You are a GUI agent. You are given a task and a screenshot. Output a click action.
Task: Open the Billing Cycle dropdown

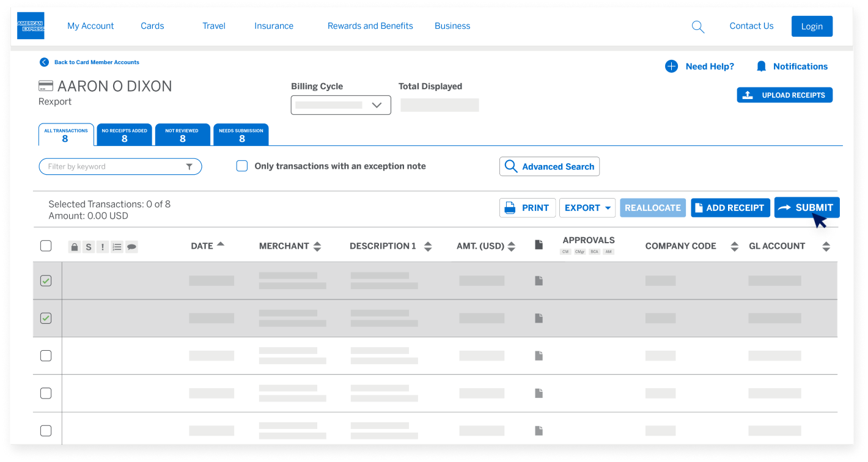tap(340, 105)
